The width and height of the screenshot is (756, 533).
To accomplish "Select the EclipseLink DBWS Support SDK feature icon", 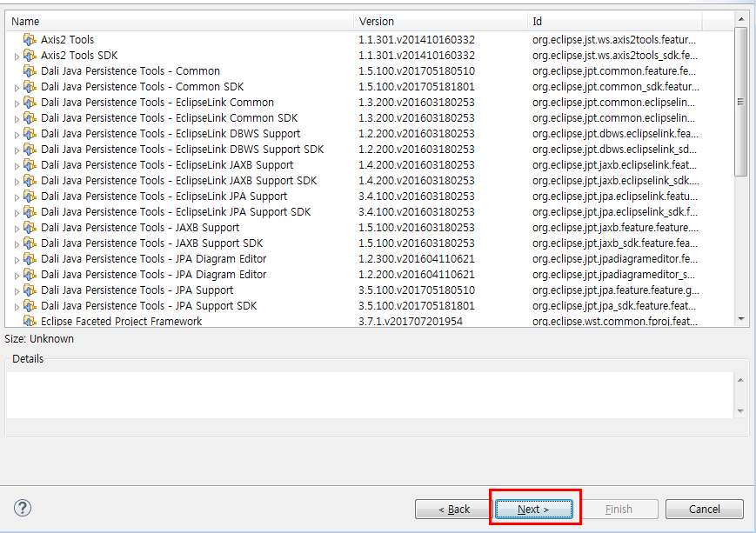I will point(30,150).
